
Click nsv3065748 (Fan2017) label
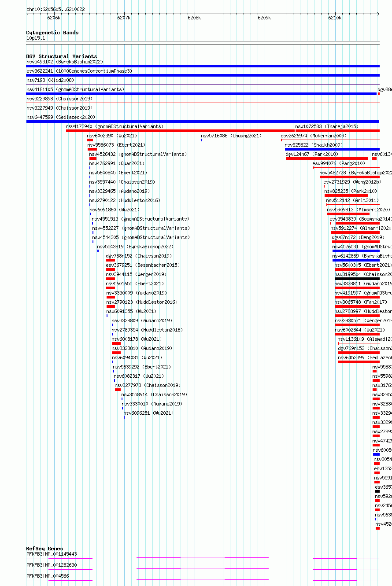pos(361,302)
